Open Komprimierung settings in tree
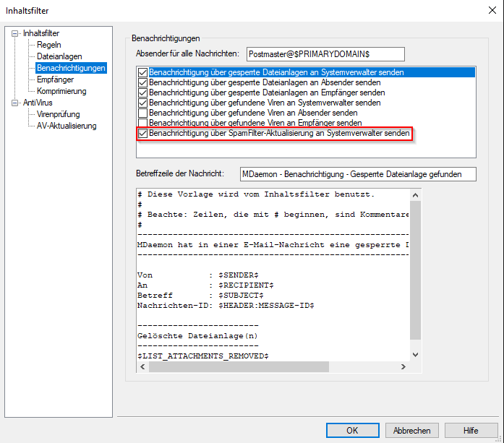Viewport: 504px width, 443px height. [x=61, y=91]
